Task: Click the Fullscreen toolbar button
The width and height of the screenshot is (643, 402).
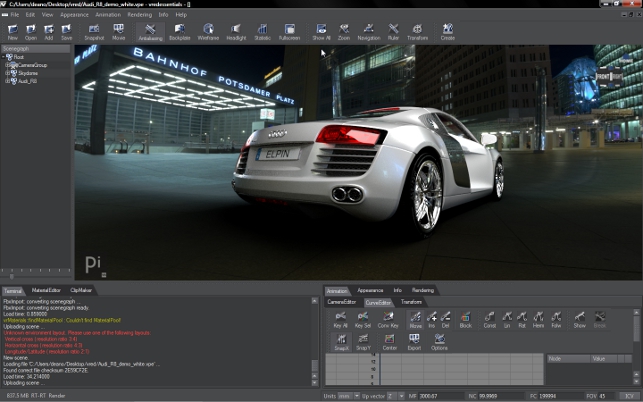Action: [290, 31]
